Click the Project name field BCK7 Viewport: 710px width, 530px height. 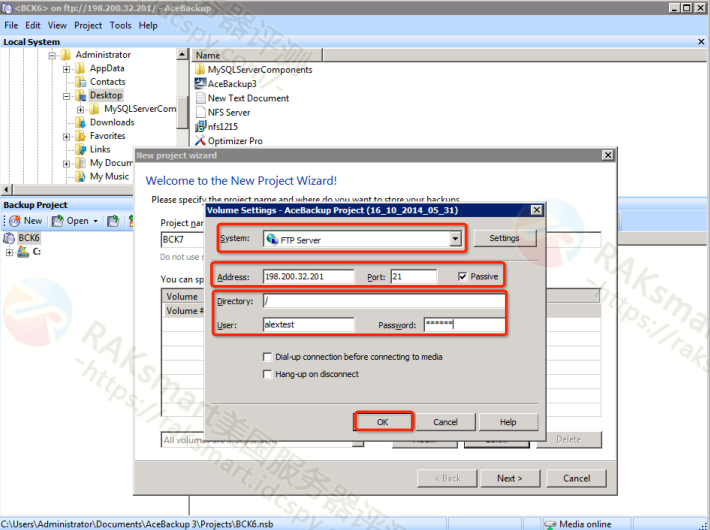click(182, 239)
